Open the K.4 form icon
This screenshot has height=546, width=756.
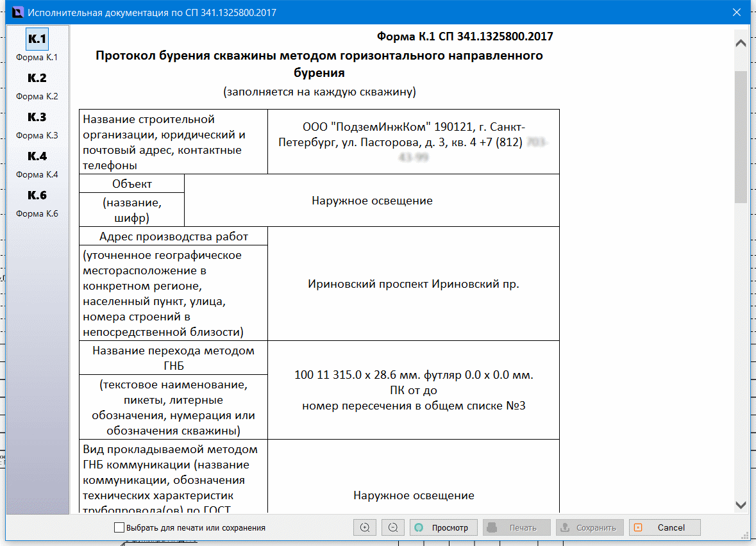coord(37,156)
